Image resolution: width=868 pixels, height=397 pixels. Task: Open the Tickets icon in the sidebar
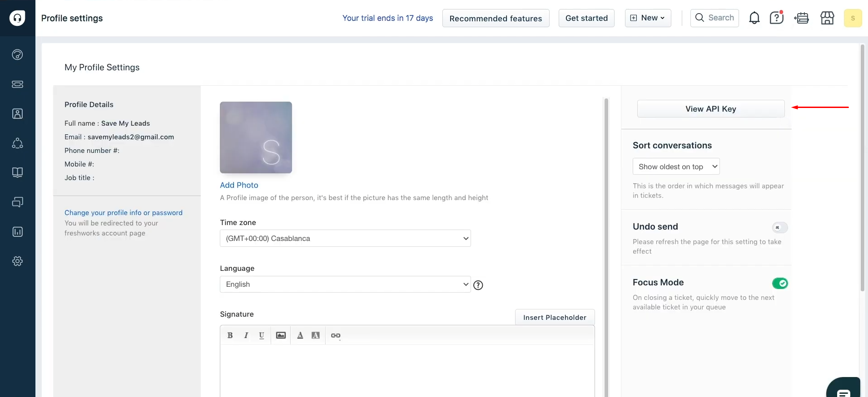17,84
